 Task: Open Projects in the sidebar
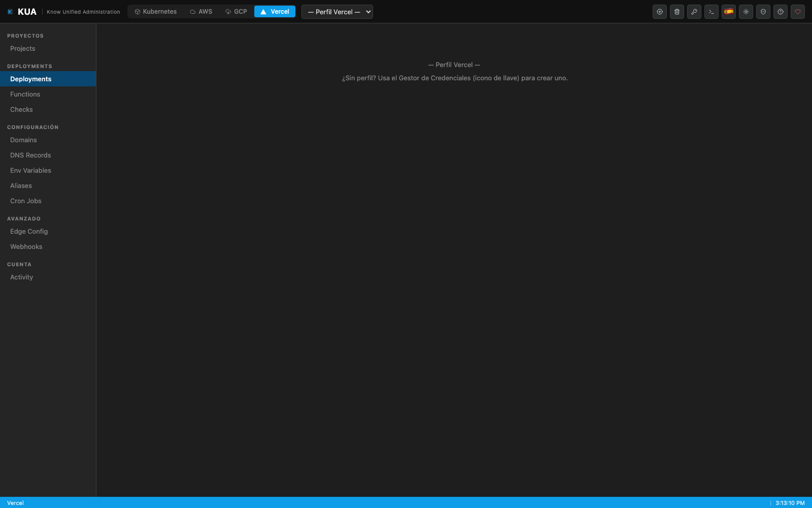point(48,49)
